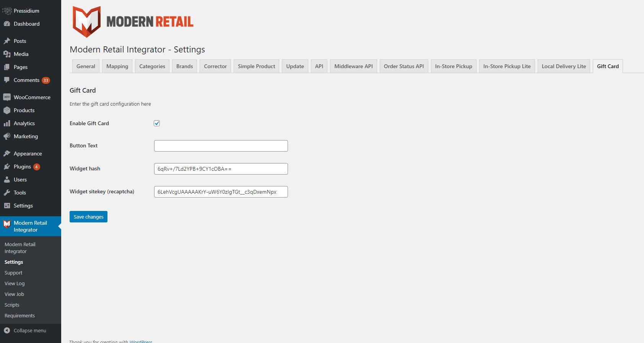Viewport: 644px width, 343px height.
Task: Select the Corrector tab
Action: click(215, 66)
